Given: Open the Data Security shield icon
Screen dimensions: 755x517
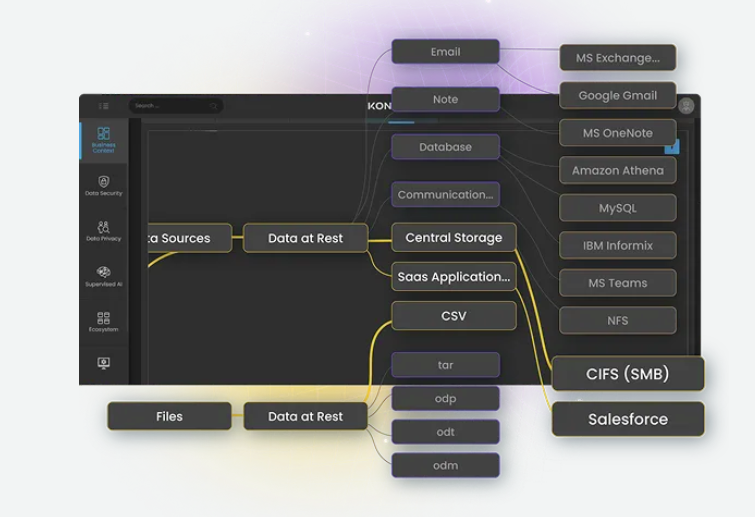Looking at the screenshot, I should click(103, 185).
